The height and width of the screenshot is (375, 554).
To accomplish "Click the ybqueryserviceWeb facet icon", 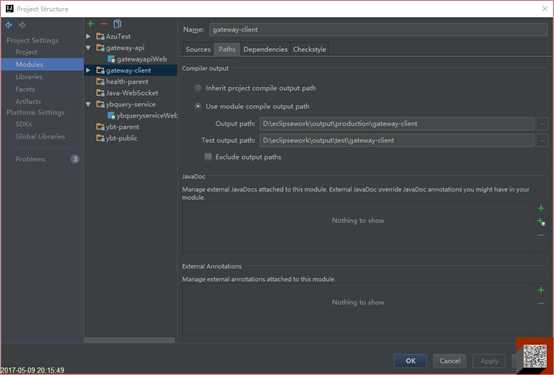I will [111, 116].
